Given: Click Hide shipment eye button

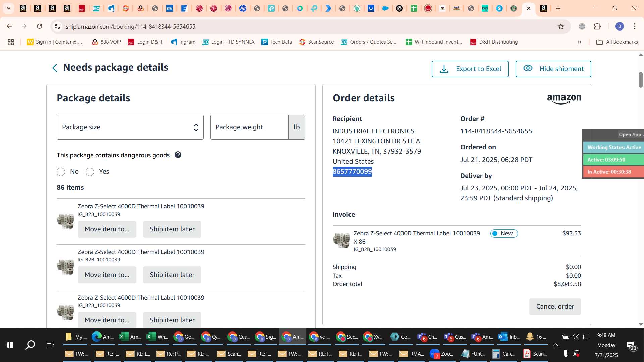Looking at the screenshot, I should pyautogui.click(x=553, y=69).
